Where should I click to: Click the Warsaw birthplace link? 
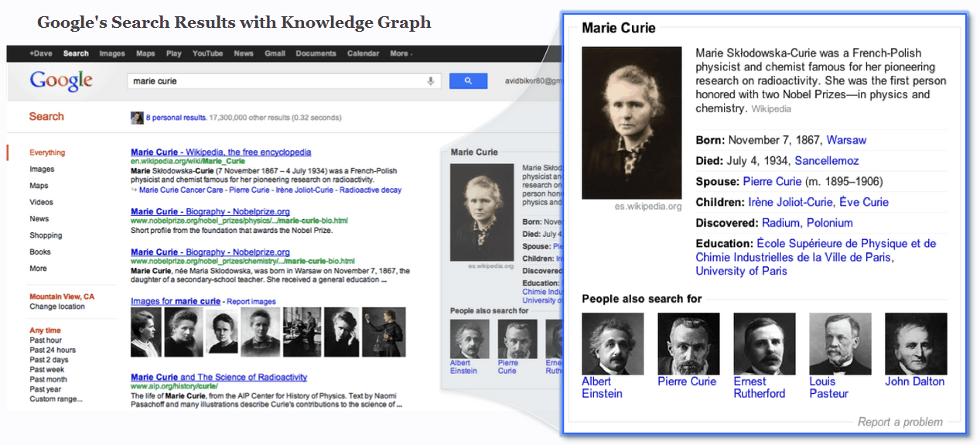coord(846,140)
